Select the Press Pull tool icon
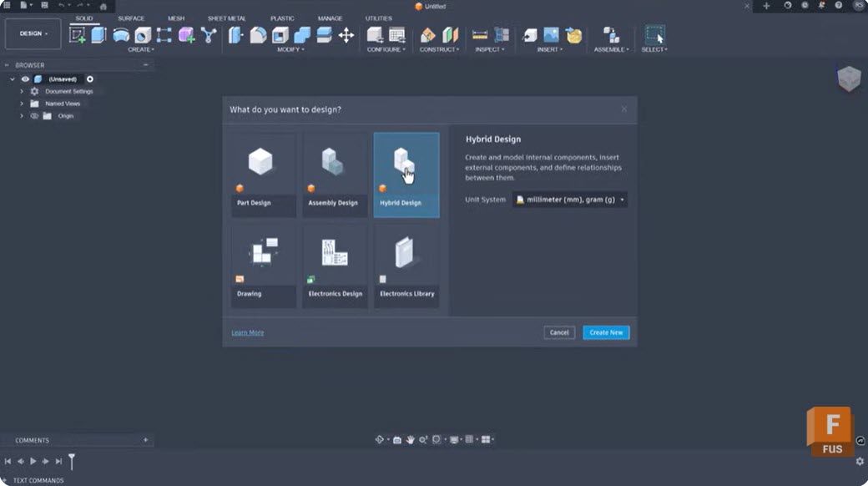868x486 pixels. [x=236, y=35]
